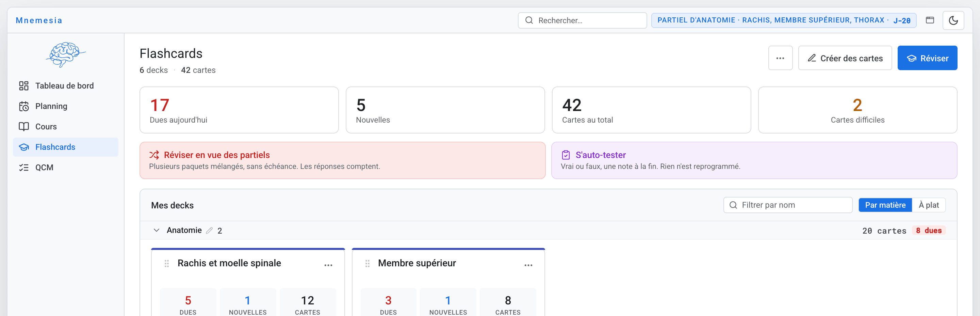Click Créer des cartes button
The height and width of the screenshot is (316, 980).
[845, 58]
